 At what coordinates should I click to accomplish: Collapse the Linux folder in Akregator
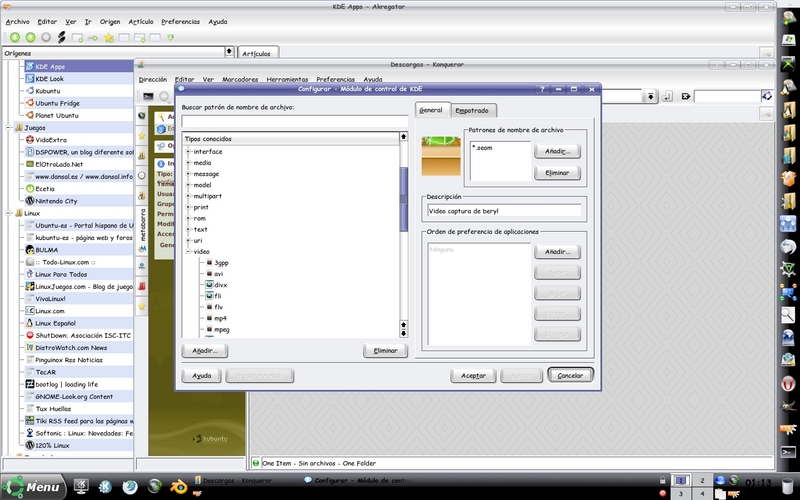point(9,213)
